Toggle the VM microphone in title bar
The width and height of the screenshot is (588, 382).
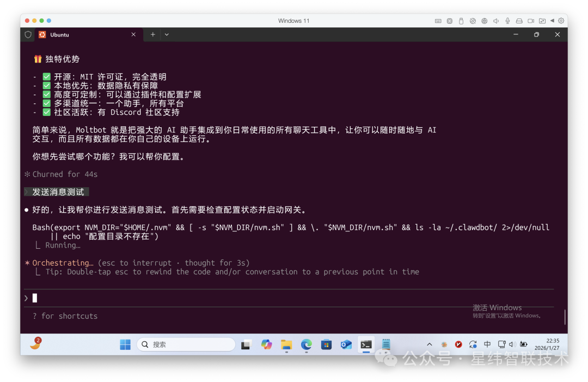507,21
